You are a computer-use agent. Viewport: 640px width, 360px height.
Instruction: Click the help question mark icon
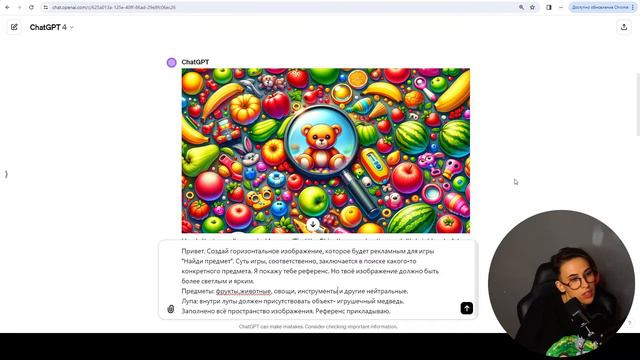tap(629, 323)
